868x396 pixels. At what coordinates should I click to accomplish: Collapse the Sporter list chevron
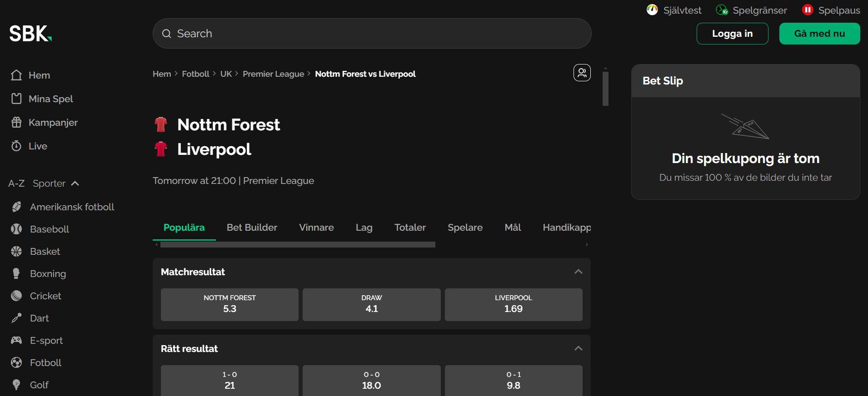click(75, 183)
